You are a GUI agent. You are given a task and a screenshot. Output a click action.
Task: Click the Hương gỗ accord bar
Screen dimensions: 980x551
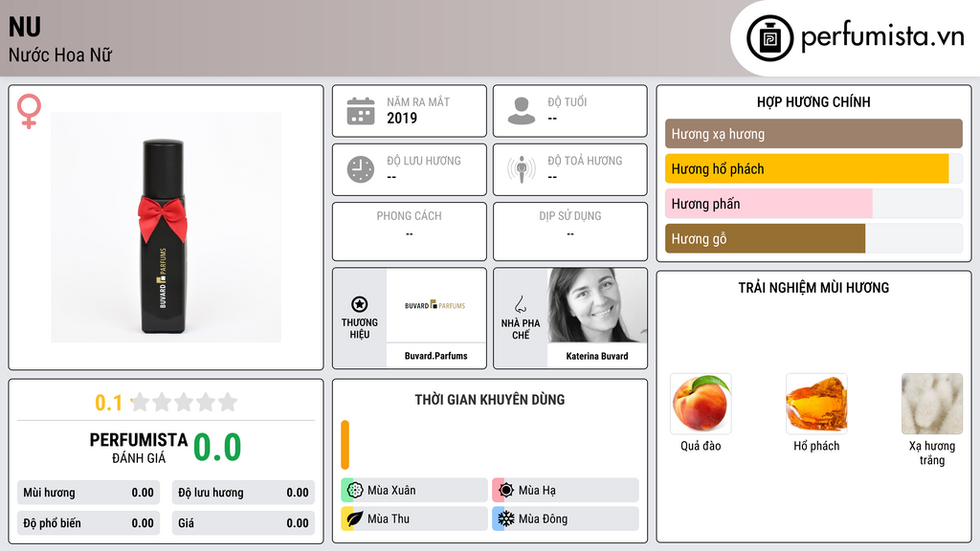[x=813, y=238]
